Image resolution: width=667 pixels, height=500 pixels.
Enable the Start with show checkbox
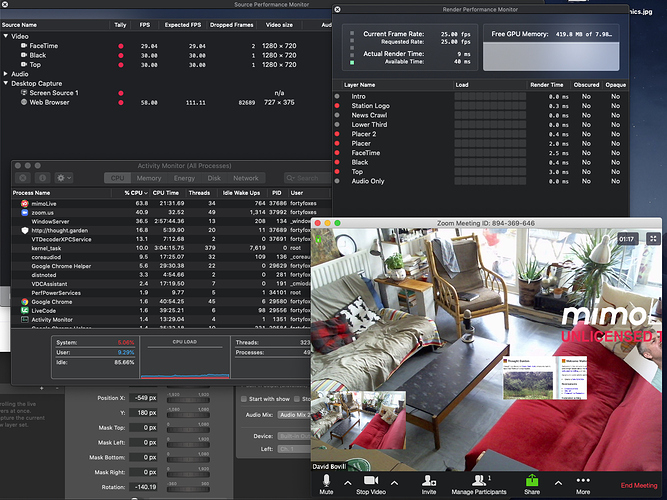pyautogui.click(x=244, y=399)
